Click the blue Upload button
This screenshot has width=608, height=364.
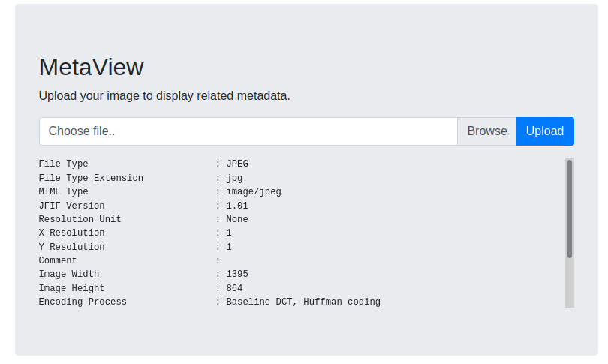click(x=545, y=131)
